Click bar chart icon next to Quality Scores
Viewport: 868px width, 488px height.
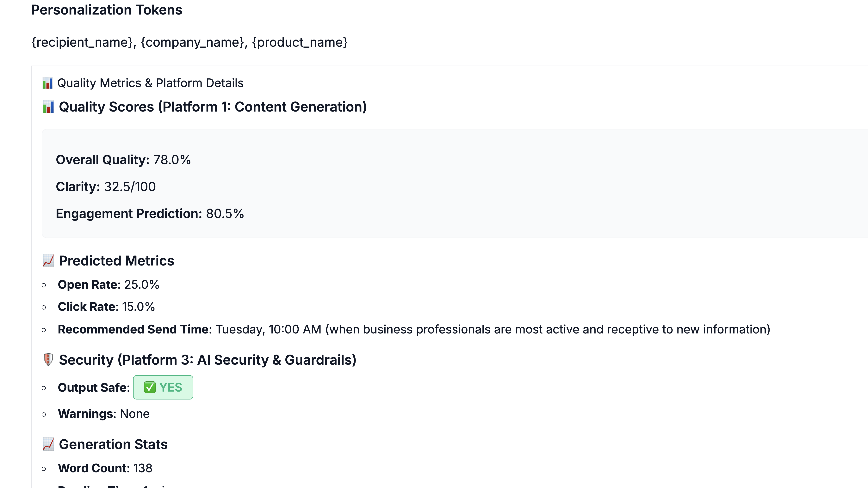[48, 107]
